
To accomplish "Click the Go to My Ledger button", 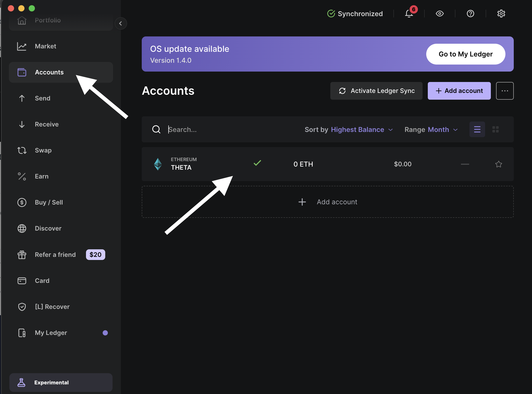I will tap(465, 54).
